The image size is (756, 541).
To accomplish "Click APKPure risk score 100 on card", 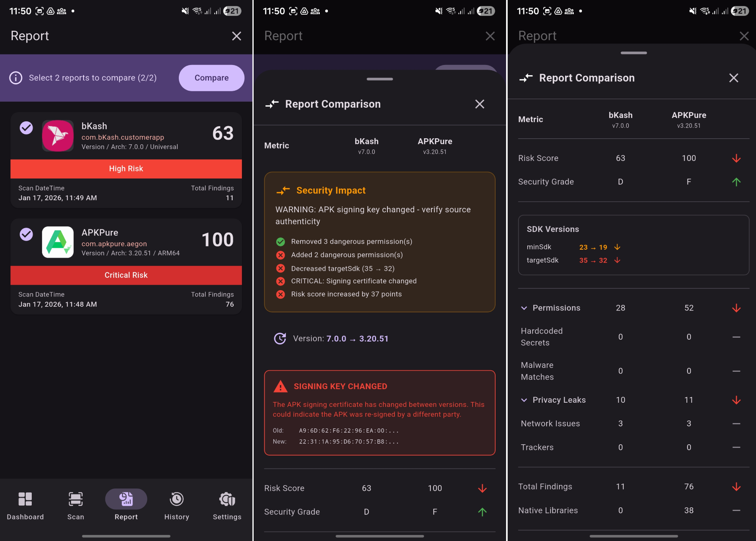I will tap(217, 240).
